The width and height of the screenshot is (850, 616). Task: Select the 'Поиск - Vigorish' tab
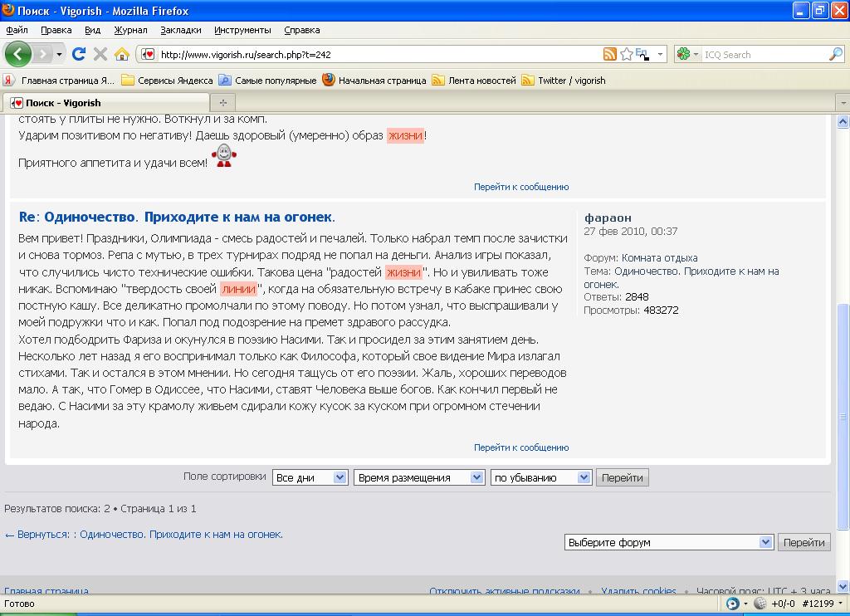click(63, 103)
